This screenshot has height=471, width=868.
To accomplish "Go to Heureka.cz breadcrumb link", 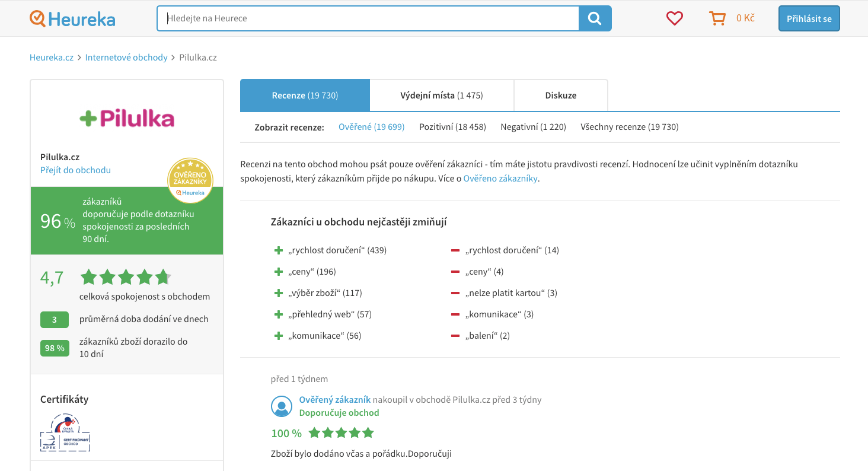I will pyautogui.click(x=52, y=58).
